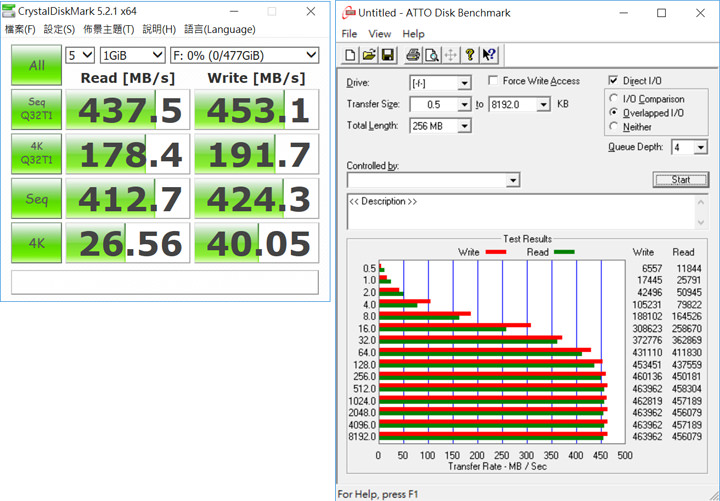Click the Seq Q32T1 read value 437.5

[128, 109]
